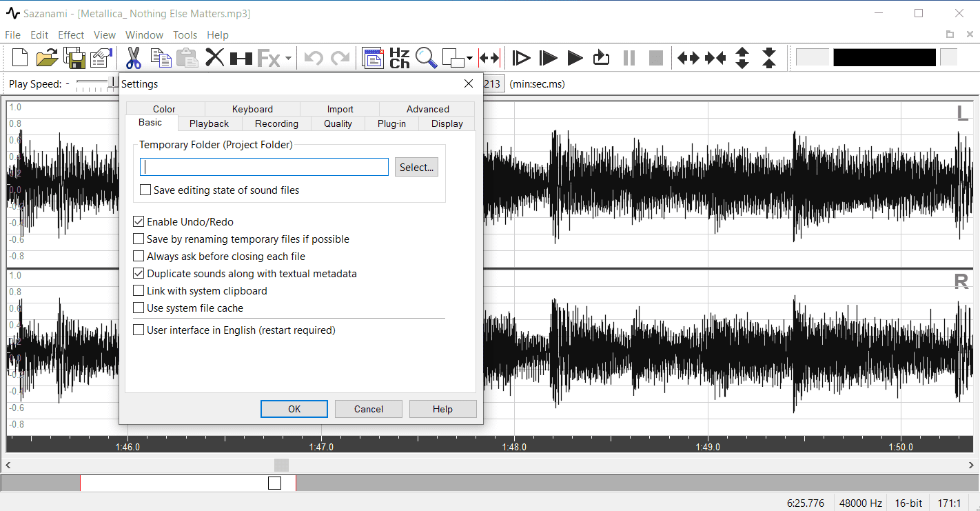980x511 pixels.
Task: Click the new blank file icon
Action: point(20,58)
